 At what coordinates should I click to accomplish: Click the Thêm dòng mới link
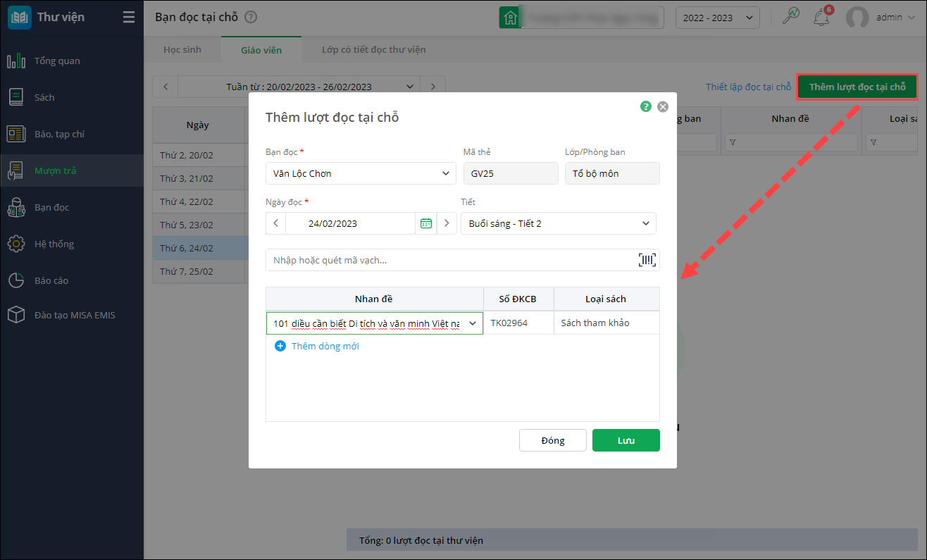tap(325, 346)
